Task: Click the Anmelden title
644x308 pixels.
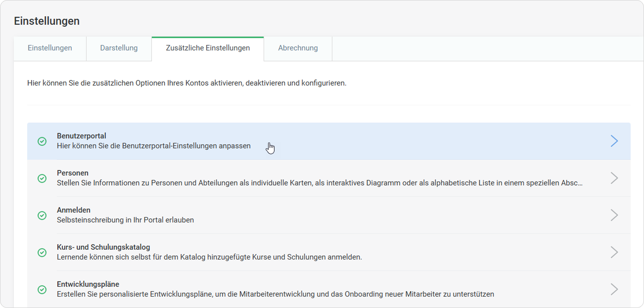Action: [x=74, y=210]
